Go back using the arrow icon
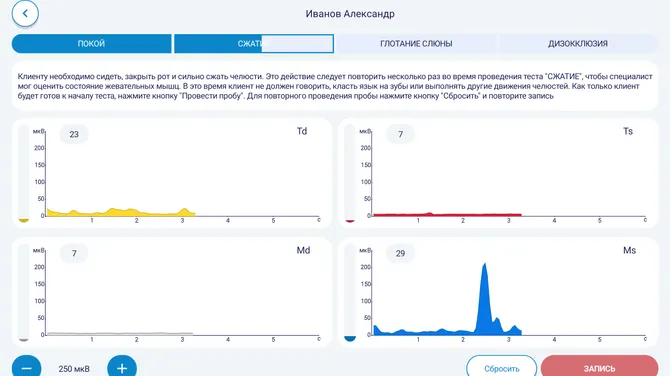 pos(25,13)
